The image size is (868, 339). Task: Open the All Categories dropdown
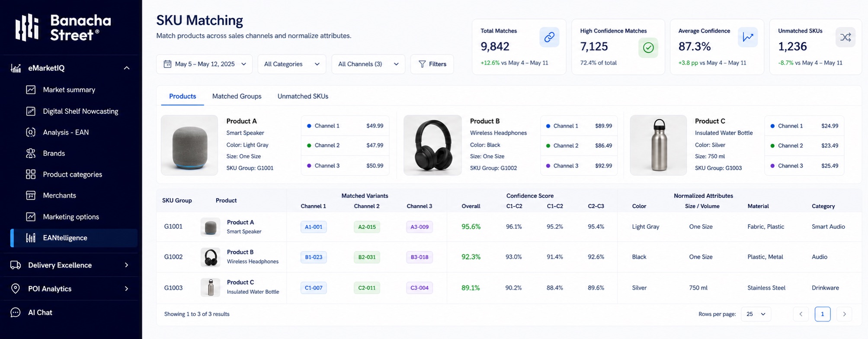pos(291,64)
